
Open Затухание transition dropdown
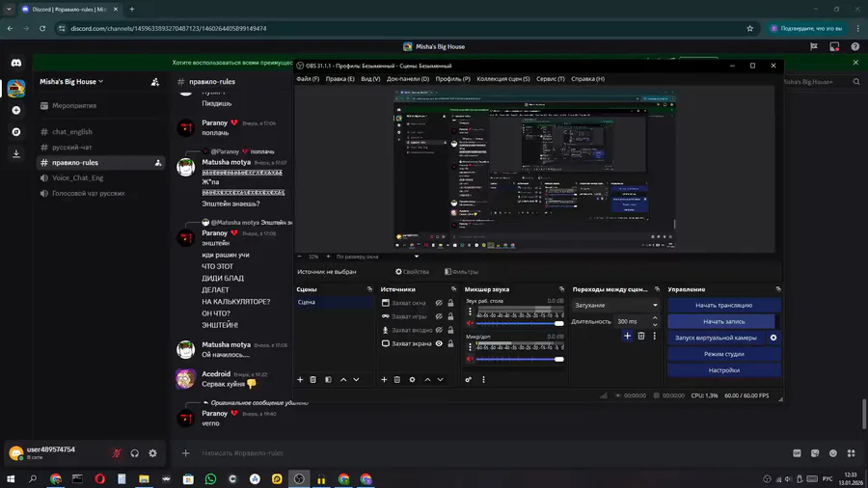coord(615,305)
